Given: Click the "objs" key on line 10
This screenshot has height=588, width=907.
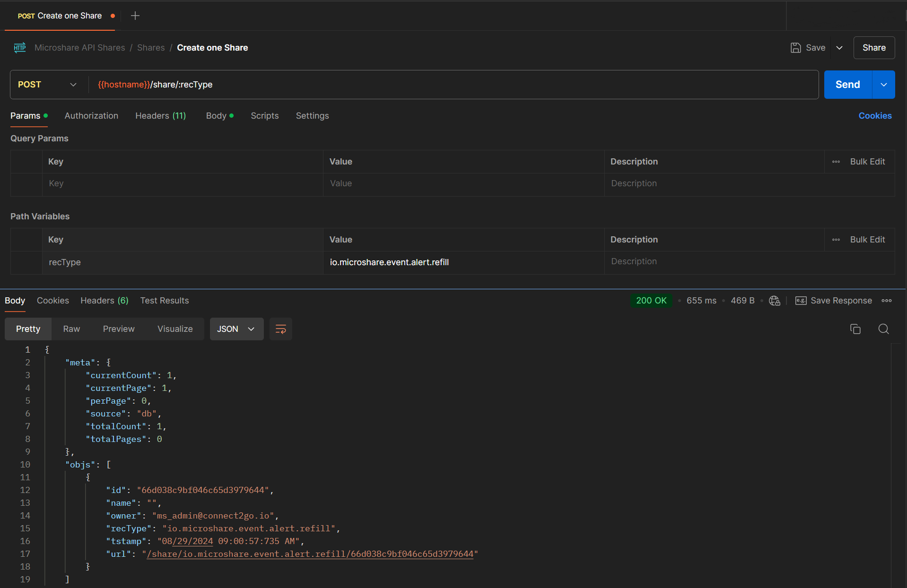Looking at the screenshot, I should [80, 465].
